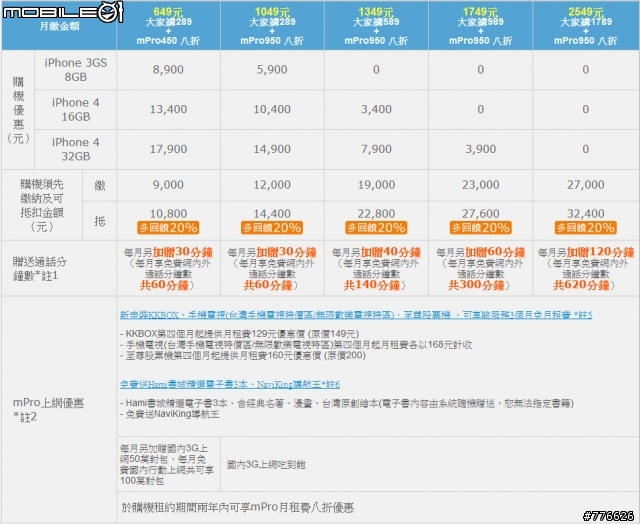Select the 10,400 price cell

272,109
